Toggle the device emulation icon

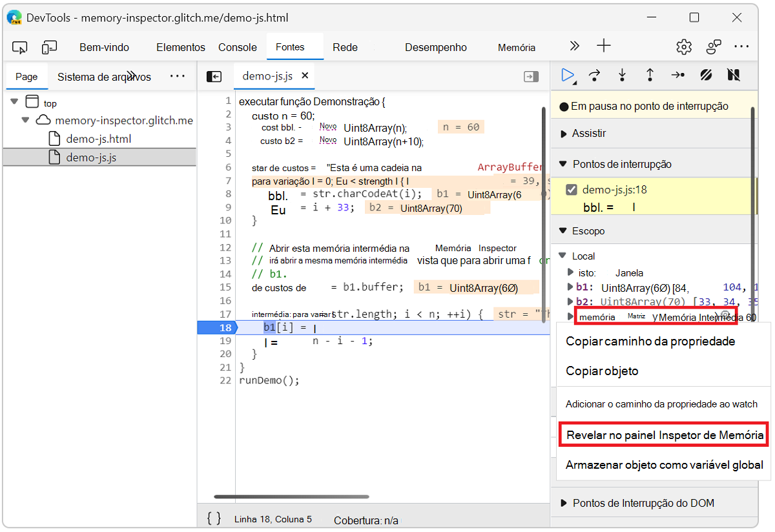pos(49,47)
